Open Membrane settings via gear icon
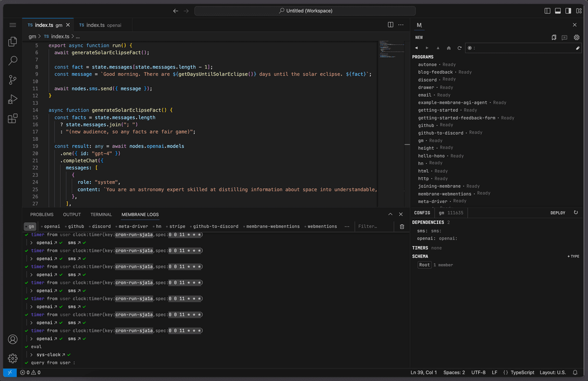The image size is (588, 381). (x=576, y=37)
